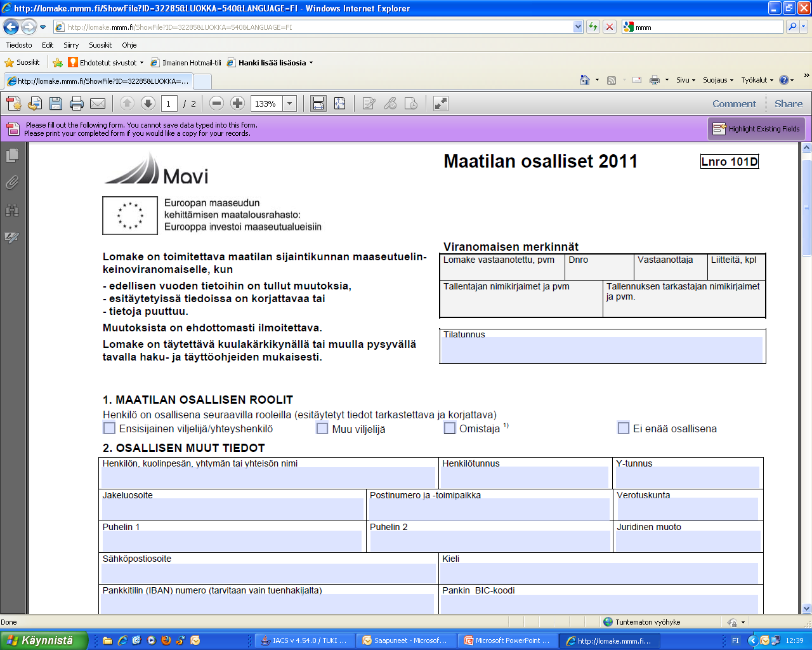The height and width of the screenshot is (650, 812).
Task: Open the page thumbnails panel icon
Action: tap(12, 156)
